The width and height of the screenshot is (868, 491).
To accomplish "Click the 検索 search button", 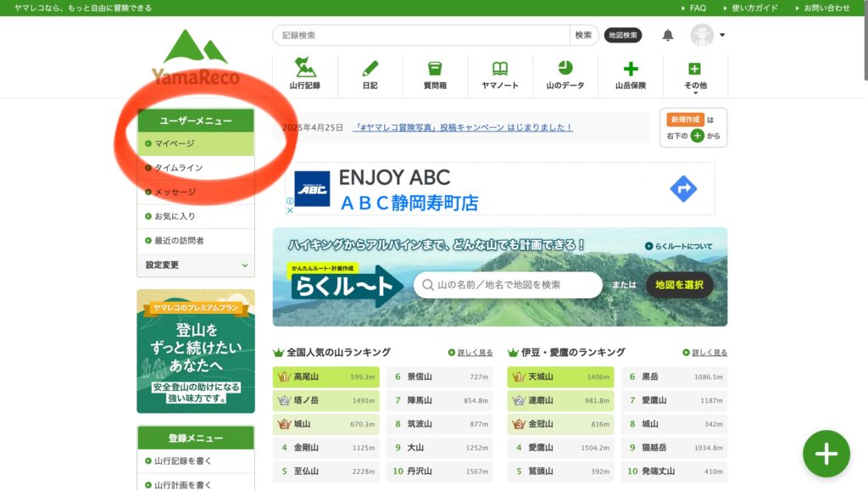I will tap(583, 36).
